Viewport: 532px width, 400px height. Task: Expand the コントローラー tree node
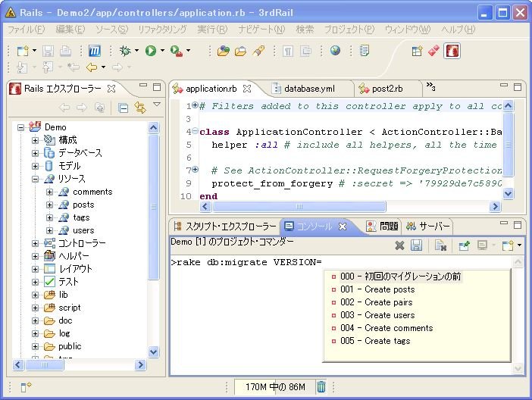click(35, 243)
